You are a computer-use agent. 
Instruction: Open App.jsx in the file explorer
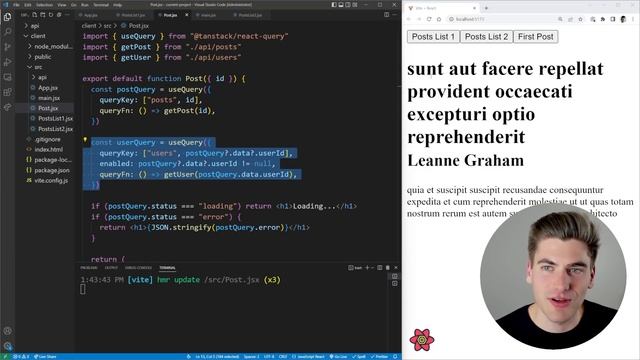point(48,88)
